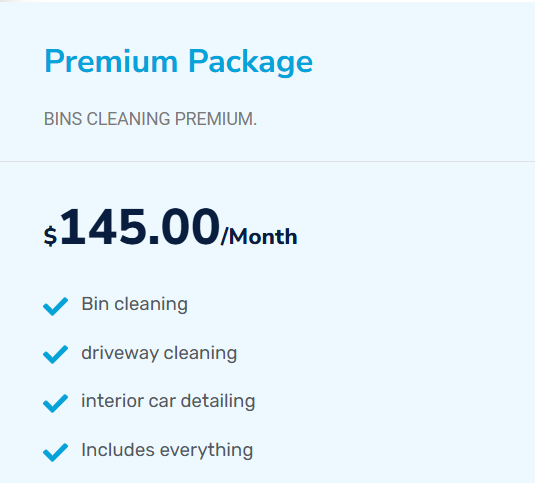Click the word CLEANING in subtitle
This screenshot has height=483, width=535.
[x=128, y=119]
